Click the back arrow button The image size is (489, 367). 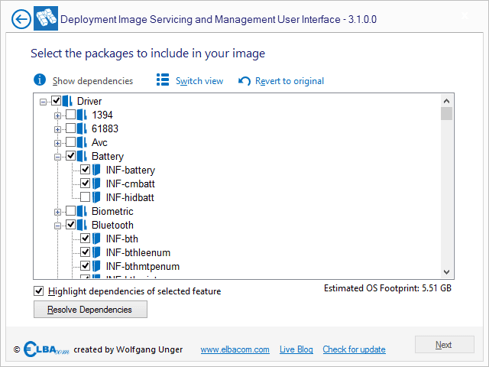21,19
